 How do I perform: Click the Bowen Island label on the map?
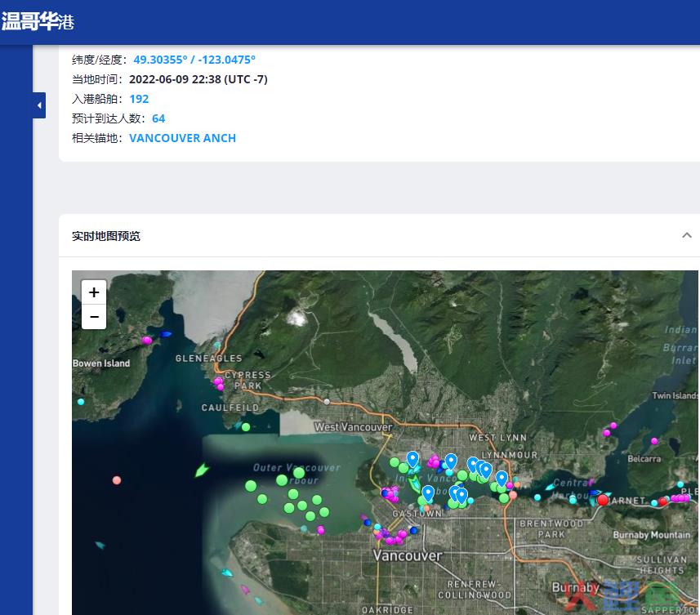coord(101,363)
